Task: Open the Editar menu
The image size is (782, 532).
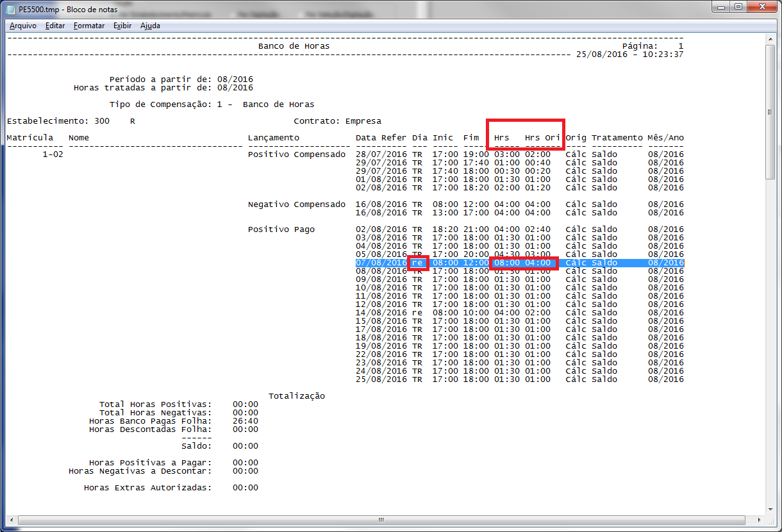Action: click(x=55, y=26)
